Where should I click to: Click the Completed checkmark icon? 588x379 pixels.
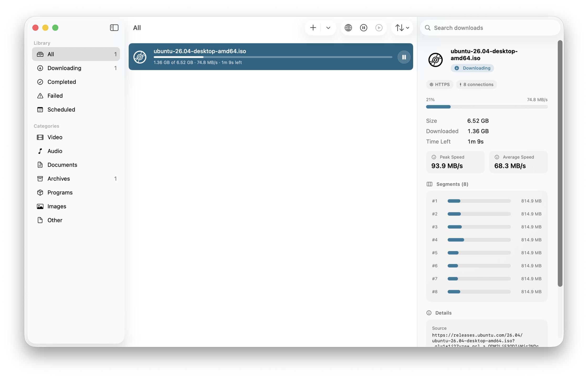pyautogui.click(x=40, y=82)
